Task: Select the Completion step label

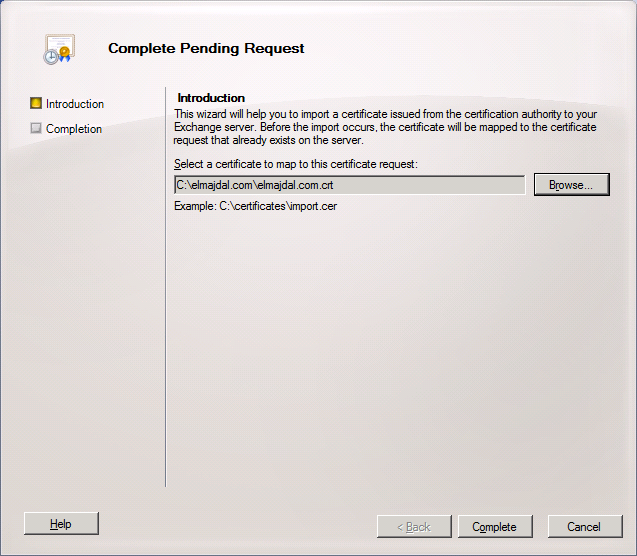Action: 74,129
